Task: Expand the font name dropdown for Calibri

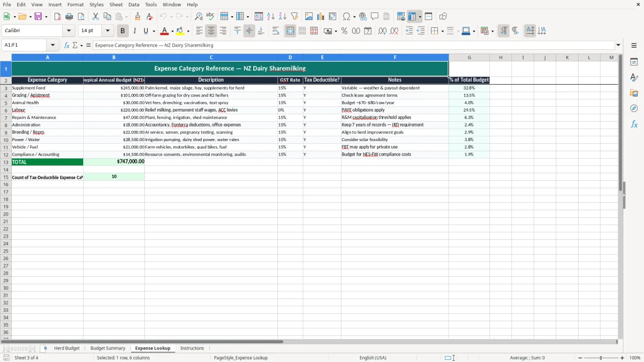Action: click(69, 31)
